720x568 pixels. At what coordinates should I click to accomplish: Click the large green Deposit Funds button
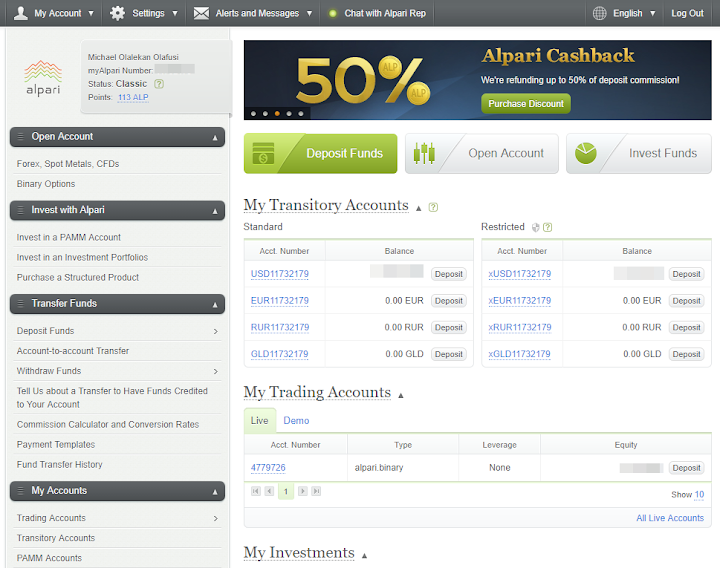click(x=321, y=153)
